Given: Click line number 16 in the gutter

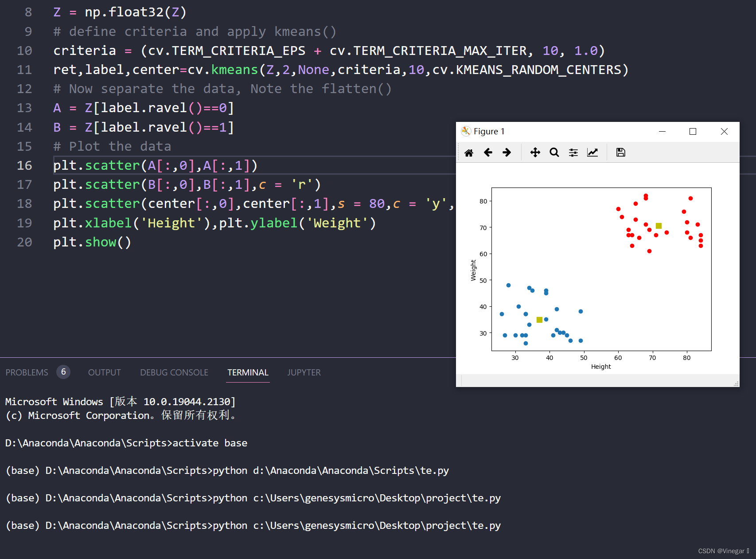Looking at the screenshot, I should (24, 165).
